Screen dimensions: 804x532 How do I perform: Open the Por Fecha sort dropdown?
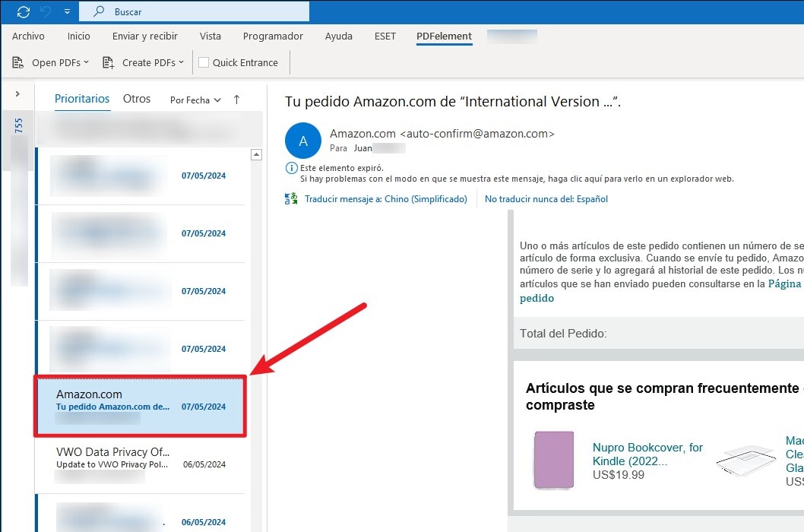point(195,100)
